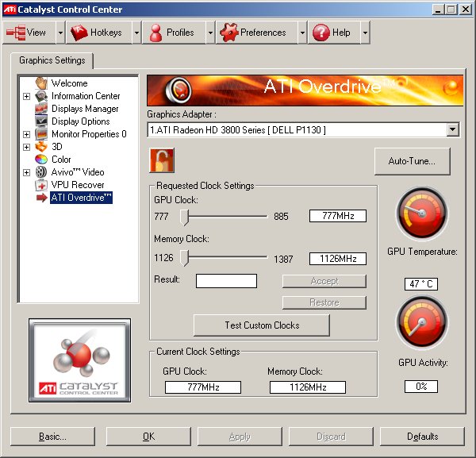The height and width of the screenshot is (458, 476).
Task: Expand the Avivo Video tree node
Action: (x=26, y=172)
